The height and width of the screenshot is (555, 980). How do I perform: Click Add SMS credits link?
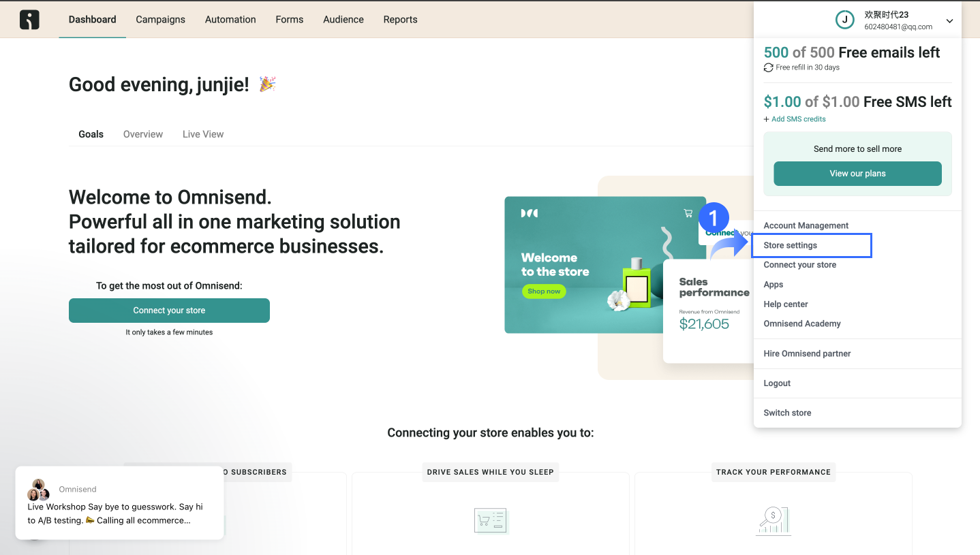coord(795,119)
